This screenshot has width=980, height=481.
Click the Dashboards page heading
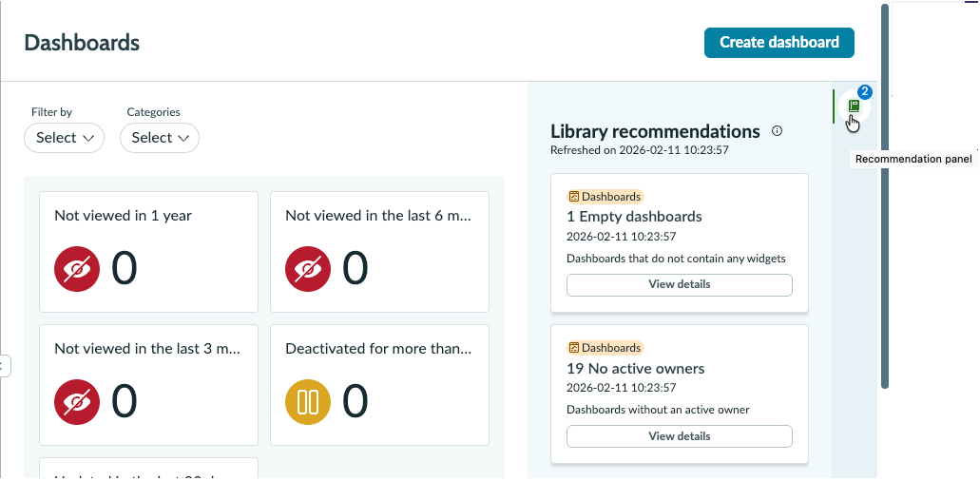point(82,43)
